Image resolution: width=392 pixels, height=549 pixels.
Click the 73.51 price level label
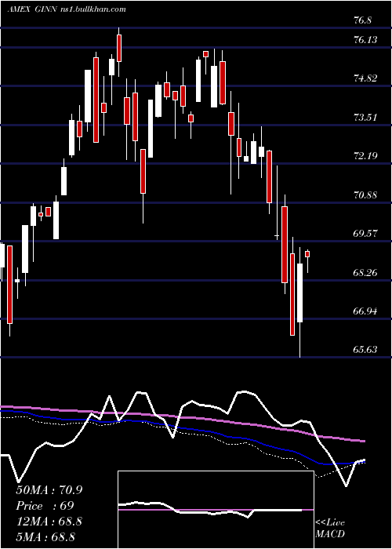[365, 118]
